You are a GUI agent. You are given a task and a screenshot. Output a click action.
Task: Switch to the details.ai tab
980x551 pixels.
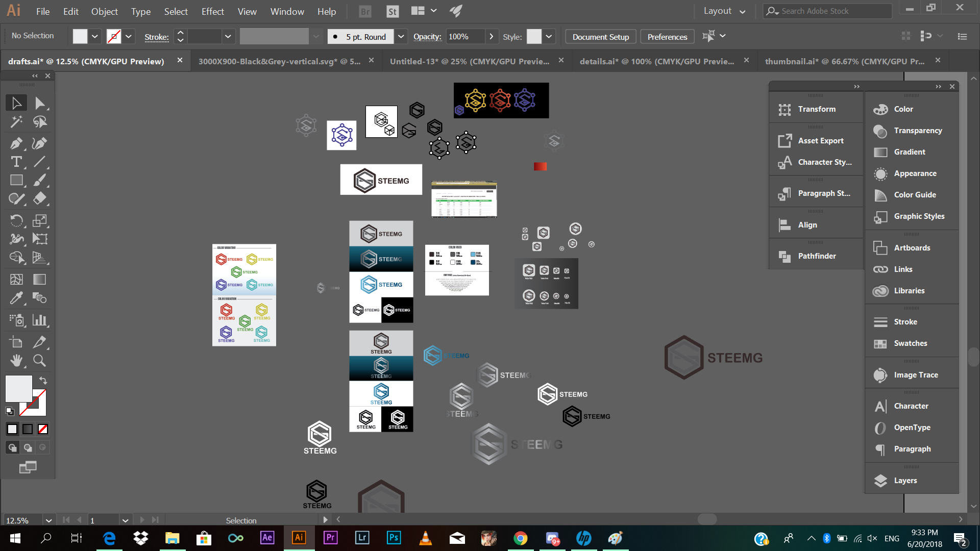[x=657, y=61]
